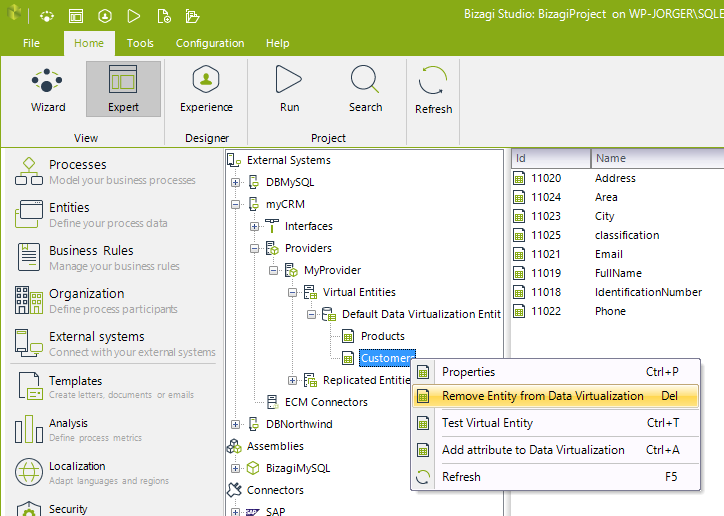The height and width of the screenshot is (516, 724).
Task: Click the Assemblies node icon
Action: [234, 446]
